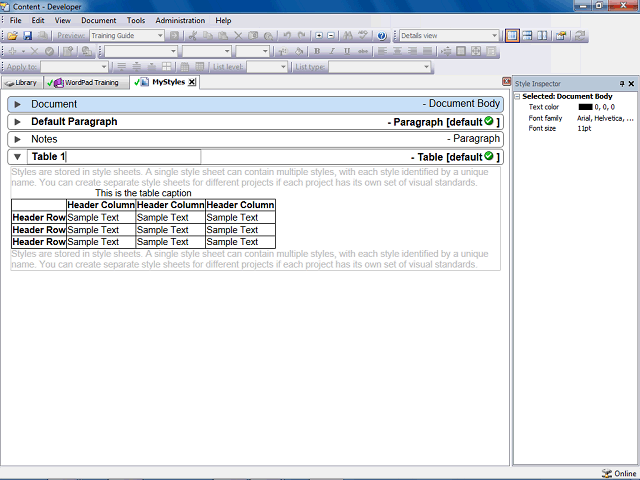Image resolution: width=640 pixels, height=480 pixels.
Task: Open the List level dropdown
Action: 283,67
